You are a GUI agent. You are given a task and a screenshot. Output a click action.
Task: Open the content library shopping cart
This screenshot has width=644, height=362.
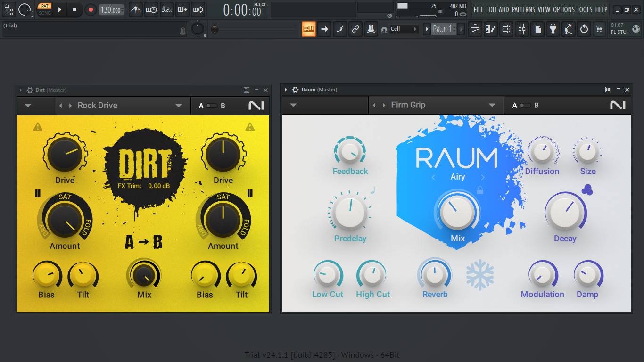599,29
